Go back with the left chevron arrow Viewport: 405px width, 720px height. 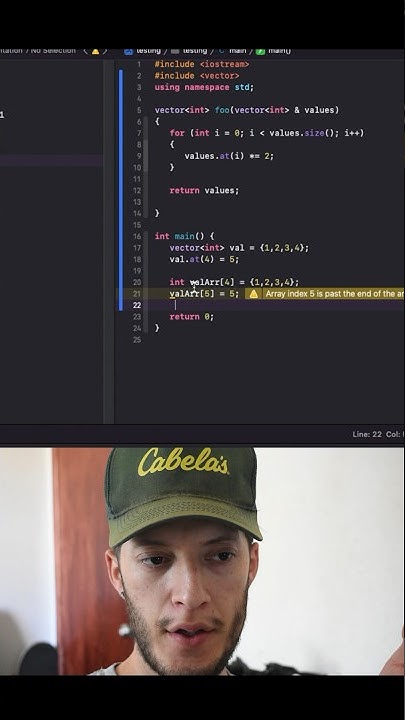85,51
